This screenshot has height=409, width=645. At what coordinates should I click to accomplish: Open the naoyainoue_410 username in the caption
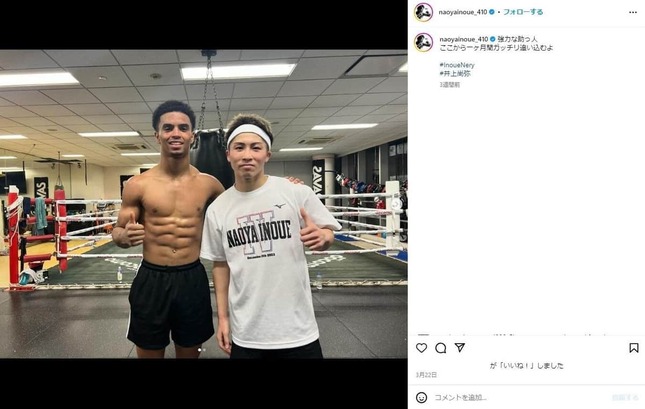pyautogui.click(x=464, y=39)
